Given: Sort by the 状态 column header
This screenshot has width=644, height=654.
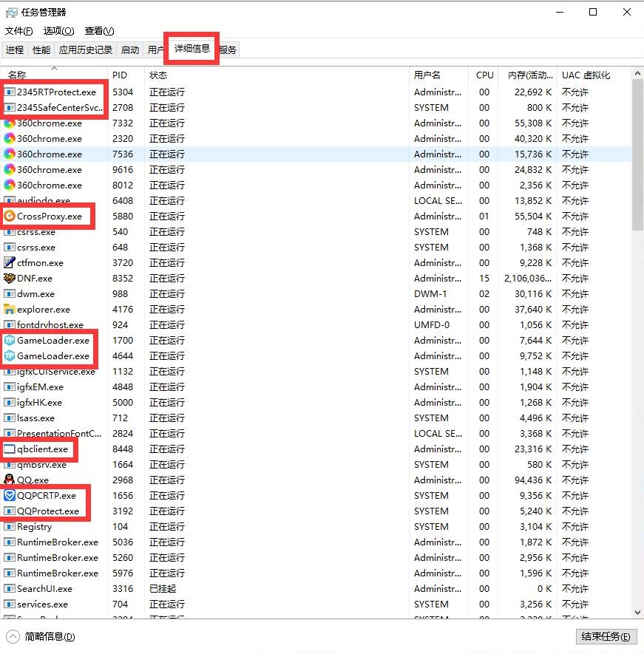Looking at the screenshot, I should pyautogui.click(x=277, y=75).
